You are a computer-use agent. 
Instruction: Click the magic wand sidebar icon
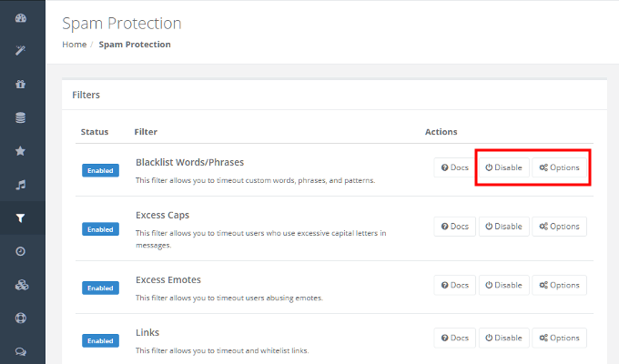21,51
